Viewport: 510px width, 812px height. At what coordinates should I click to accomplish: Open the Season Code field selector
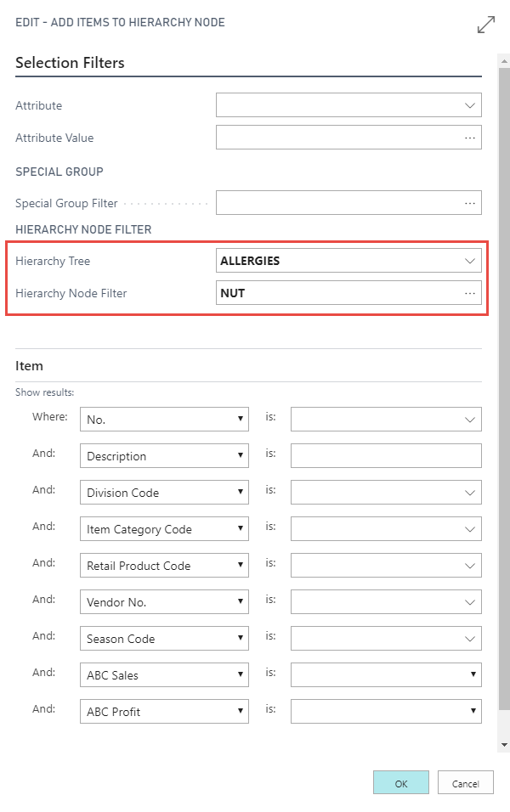164,639
